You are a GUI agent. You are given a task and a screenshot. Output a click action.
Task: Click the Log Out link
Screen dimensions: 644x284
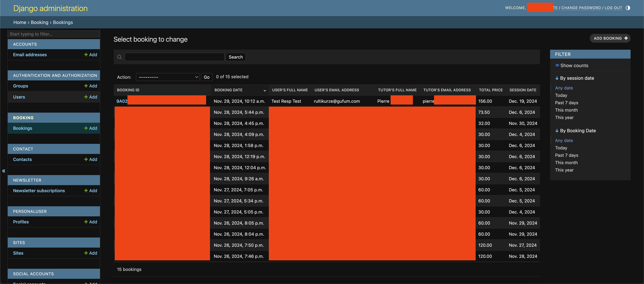click(x=613, y=8)
